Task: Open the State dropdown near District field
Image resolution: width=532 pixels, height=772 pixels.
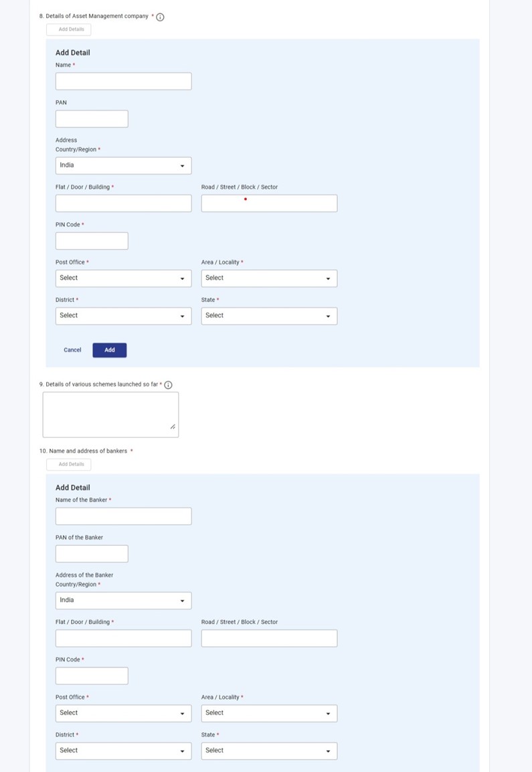Action: click(x=269, y=315)
